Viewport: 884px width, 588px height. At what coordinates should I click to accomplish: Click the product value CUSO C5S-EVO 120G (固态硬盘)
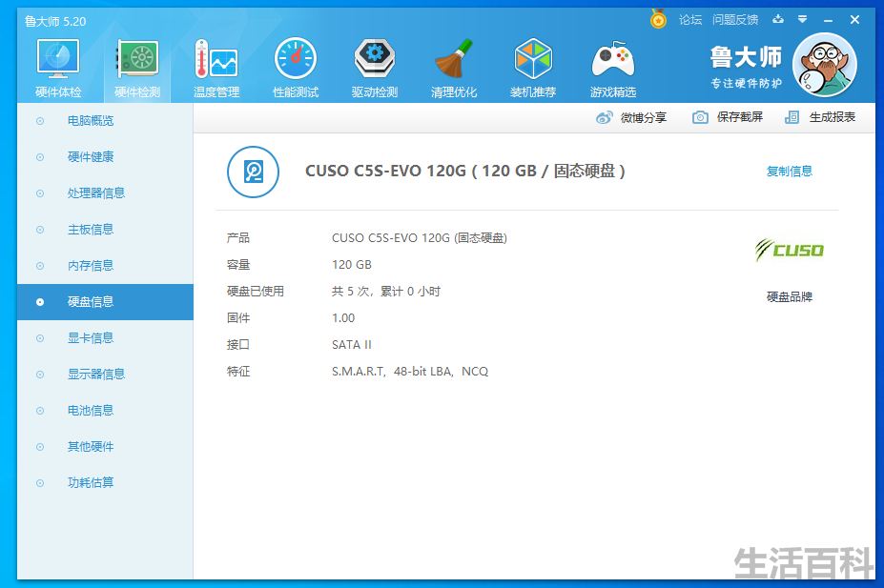pyautogui.click(x=420, y=237)
